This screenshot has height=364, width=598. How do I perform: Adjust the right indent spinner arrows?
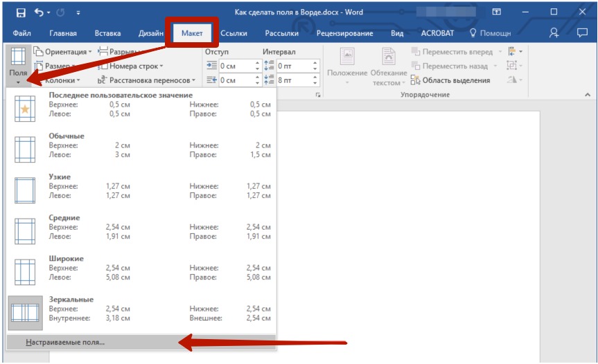click(258, 80)
